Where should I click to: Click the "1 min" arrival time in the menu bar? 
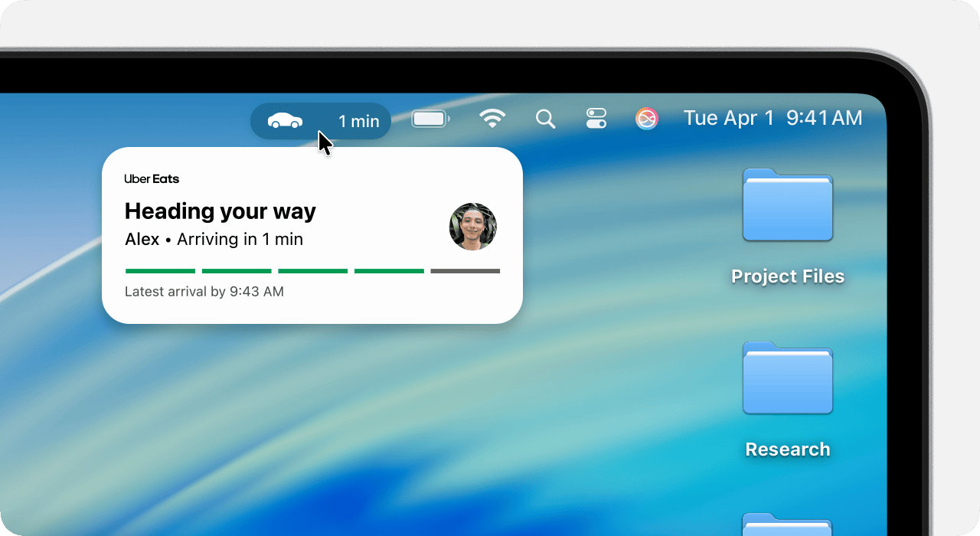[x=359, y=121]
